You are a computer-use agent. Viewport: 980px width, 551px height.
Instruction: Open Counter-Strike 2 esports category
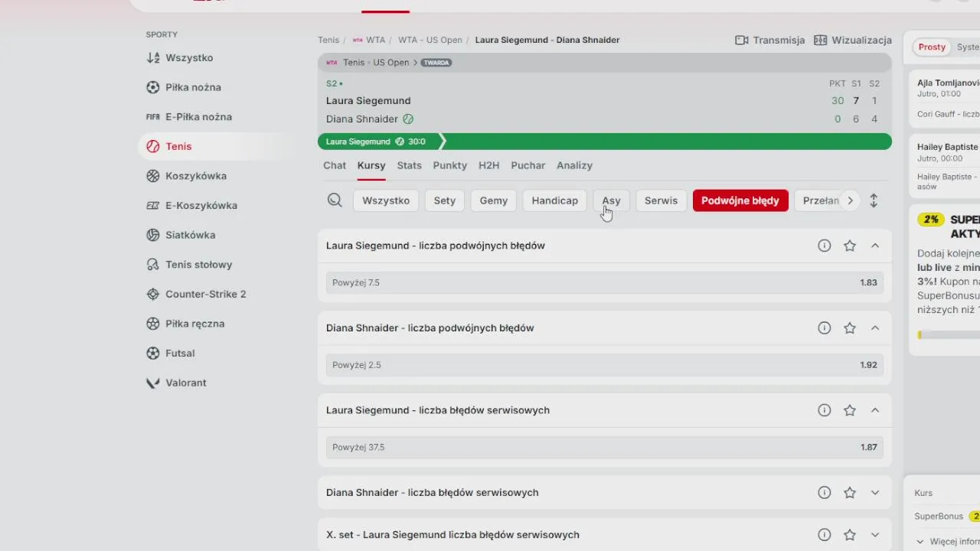(196, 294)
